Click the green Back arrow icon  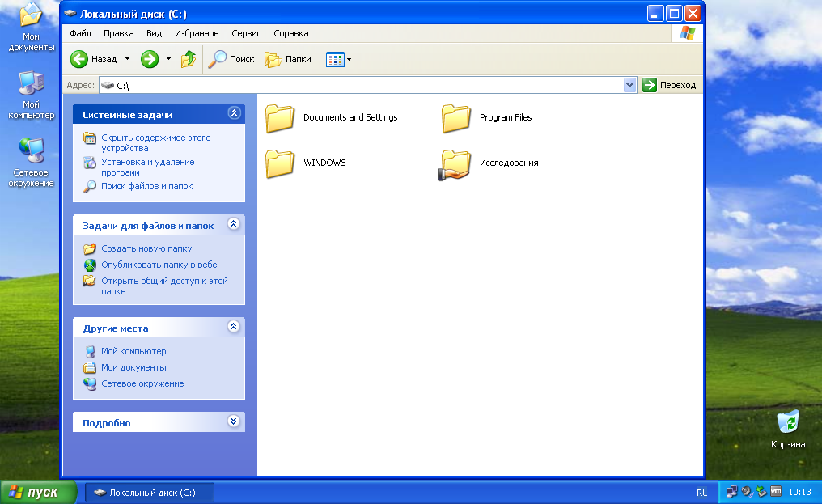[79, 59]
